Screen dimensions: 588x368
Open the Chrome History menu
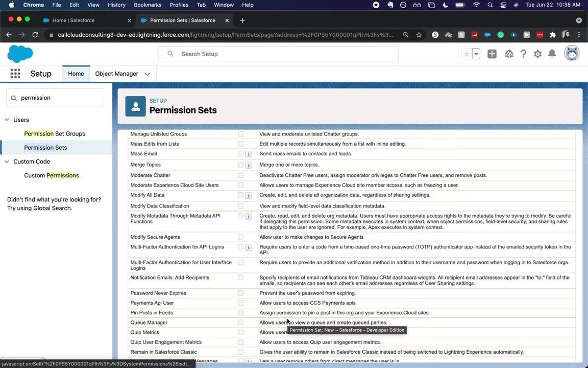click(116, 5)
